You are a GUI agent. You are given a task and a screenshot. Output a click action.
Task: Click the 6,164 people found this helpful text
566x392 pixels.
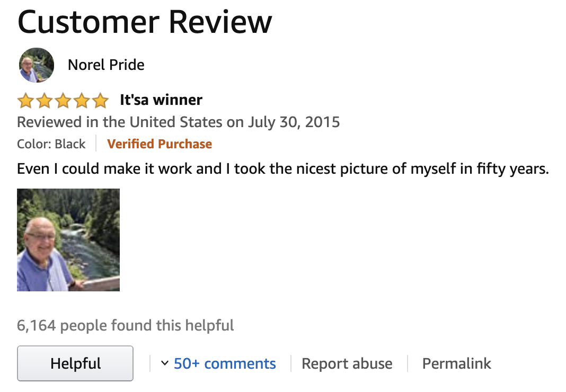tap(125, 325)
